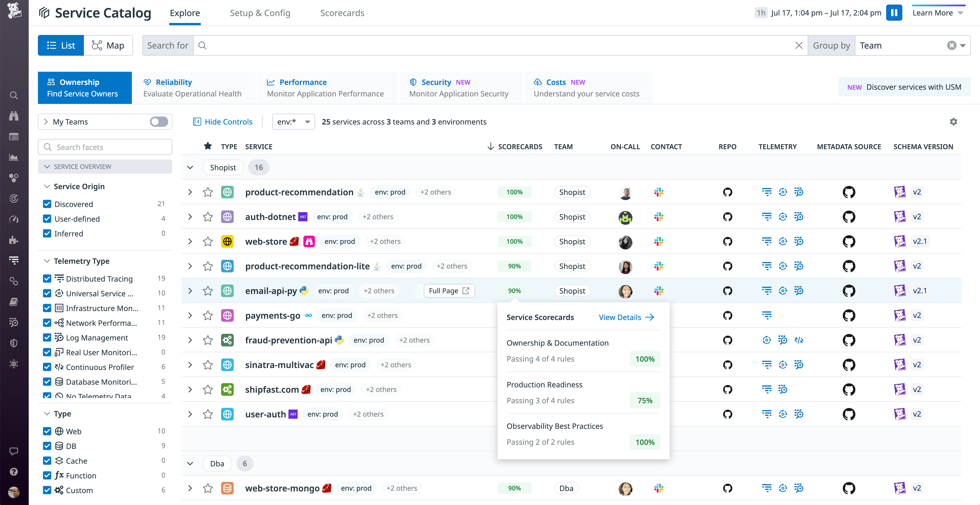This screenshot has height=505, width=980.
Task: Enable the My Teams toggle
Action: [x=158, y=122]
